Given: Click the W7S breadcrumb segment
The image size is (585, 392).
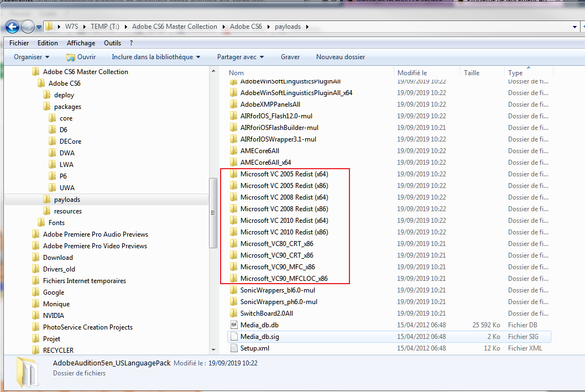Looking at the screenshot, I should click(72, 27).
